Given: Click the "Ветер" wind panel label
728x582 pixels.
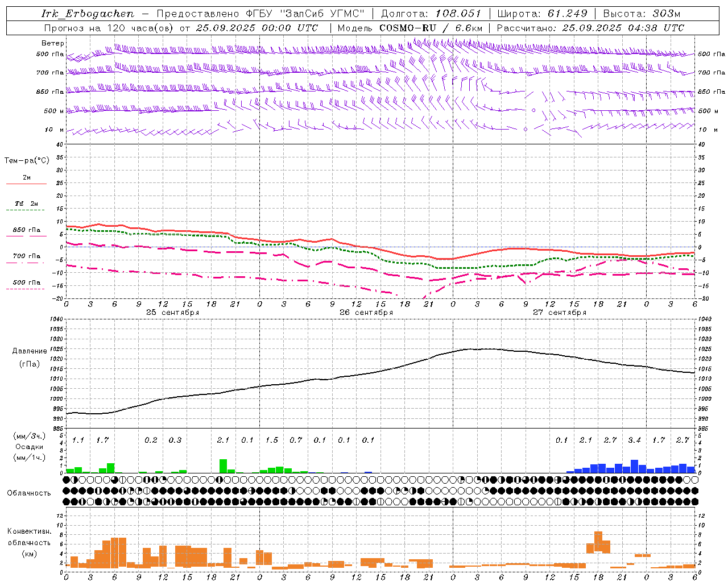Looking at the screenshot, I should click(53, 43).
